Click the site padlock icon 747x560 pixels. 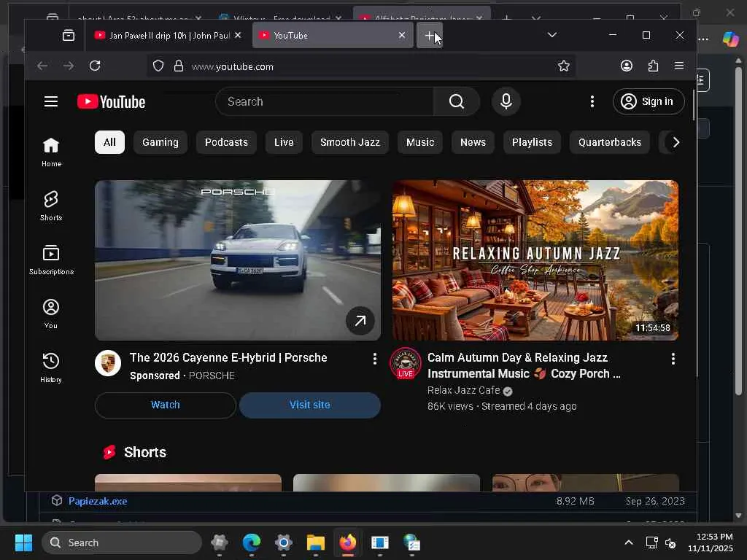pyautogui.click(x=179, y=66)
